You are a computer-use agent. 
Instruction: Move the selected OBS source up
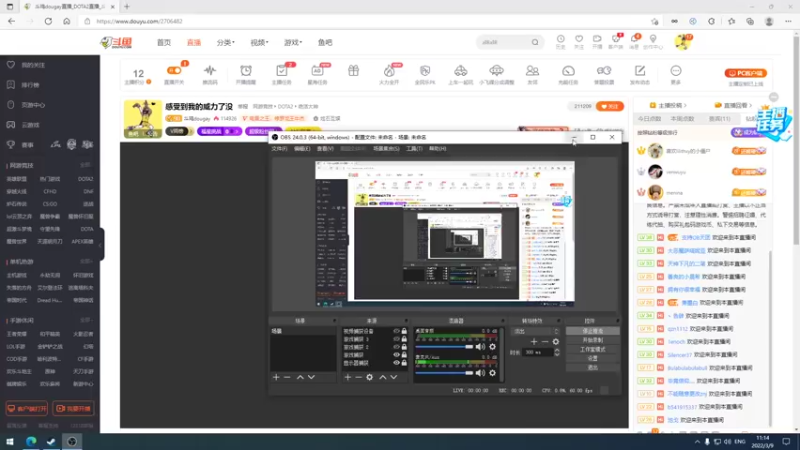tap(383, 377)
